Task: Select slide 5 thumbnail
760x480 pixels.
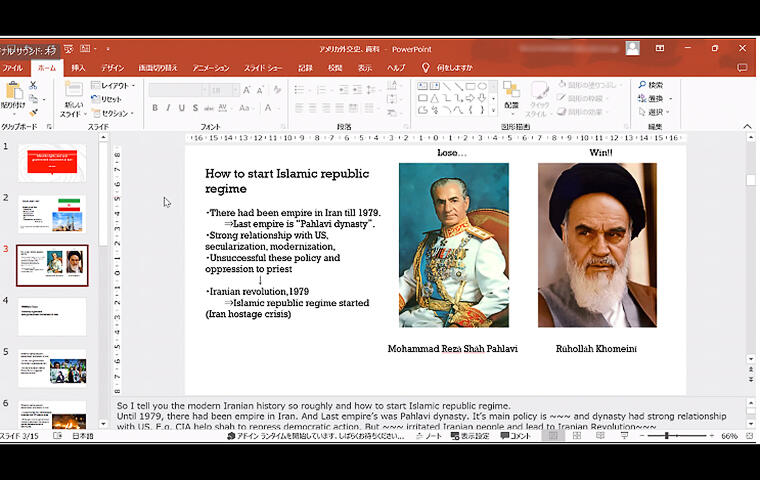Action: [x=52, y=368]
